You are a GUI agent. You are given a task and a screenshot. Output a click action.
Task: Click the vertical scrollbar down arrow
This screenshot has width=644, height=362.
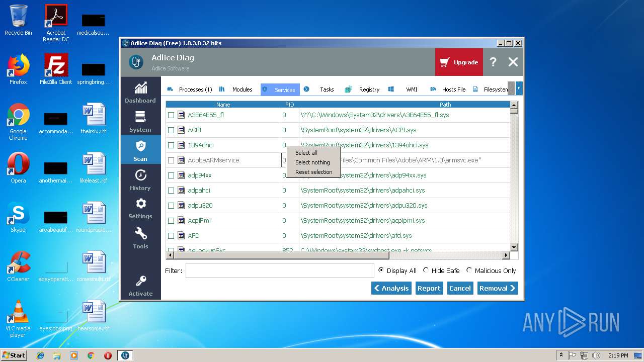click(514, 247)
